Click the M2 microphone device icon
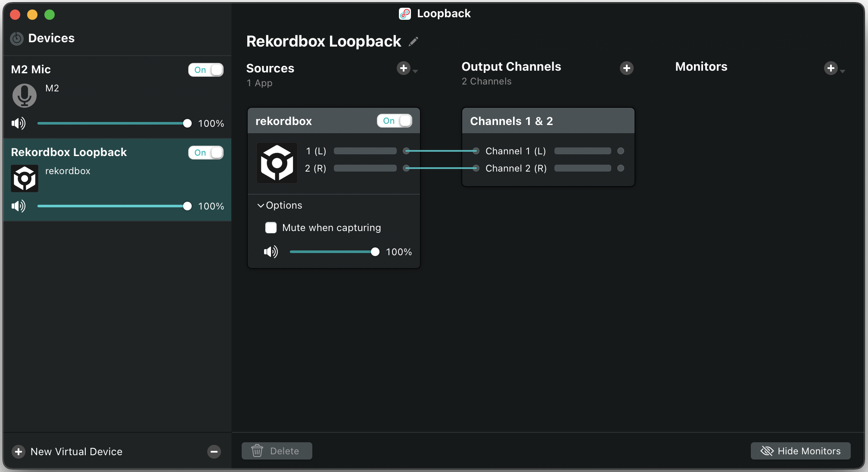Image resolution: width=868 pixels, height=472 pixels. [x=24, y=96]
